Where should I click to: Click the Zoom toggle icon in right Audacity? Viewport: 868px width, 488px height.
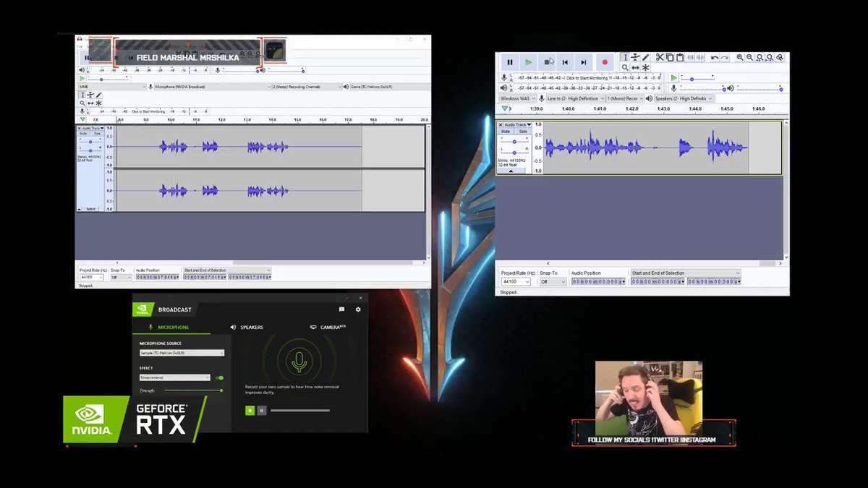[780, 58]
